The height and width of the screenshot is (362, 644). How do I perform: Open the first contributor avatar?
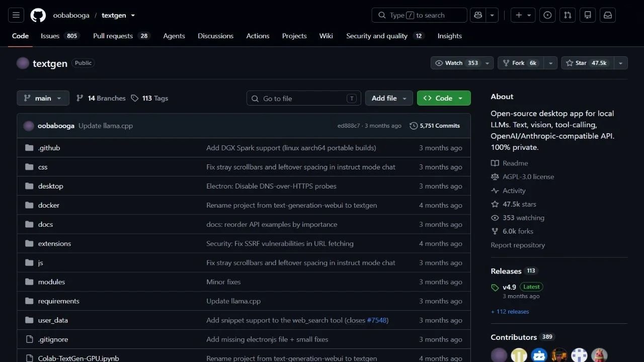pos(499,355)
